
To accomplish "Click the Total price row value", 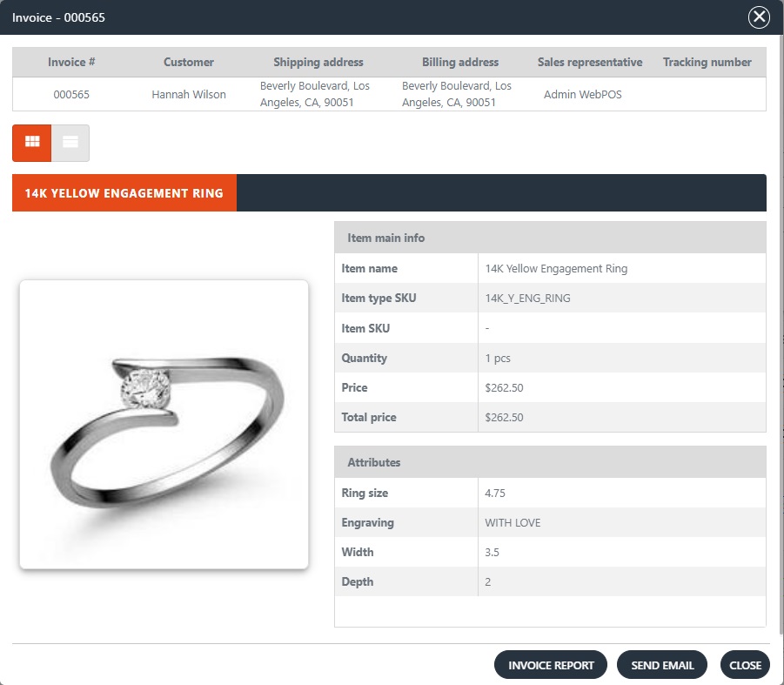I will point(504,418).
